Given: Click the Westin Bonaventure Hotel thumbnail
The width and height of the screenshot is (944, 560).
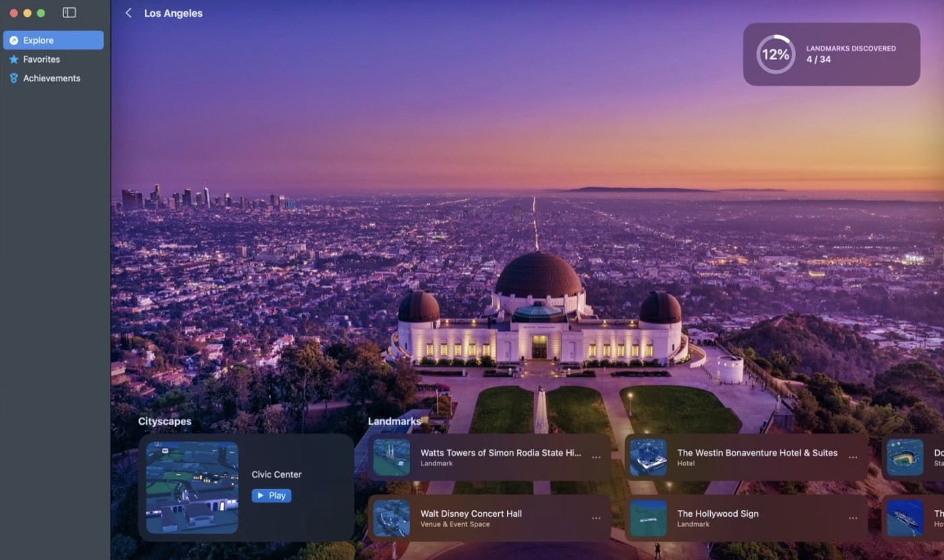Looking at the screenshot, I should (x=648, y=458).
